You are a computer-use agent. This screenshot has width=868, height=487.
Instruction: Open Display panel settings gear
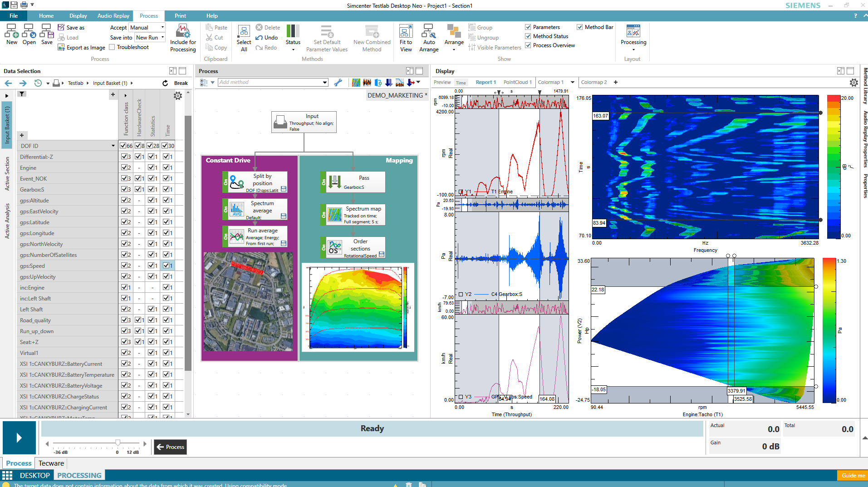click(x=853, y=83)
